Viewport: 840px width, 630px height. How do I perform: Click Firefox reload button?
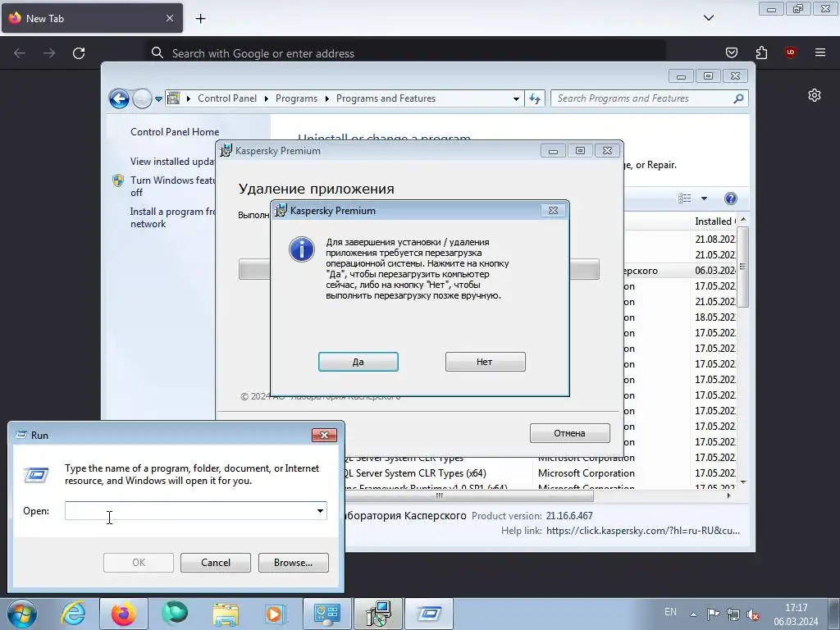79,53
